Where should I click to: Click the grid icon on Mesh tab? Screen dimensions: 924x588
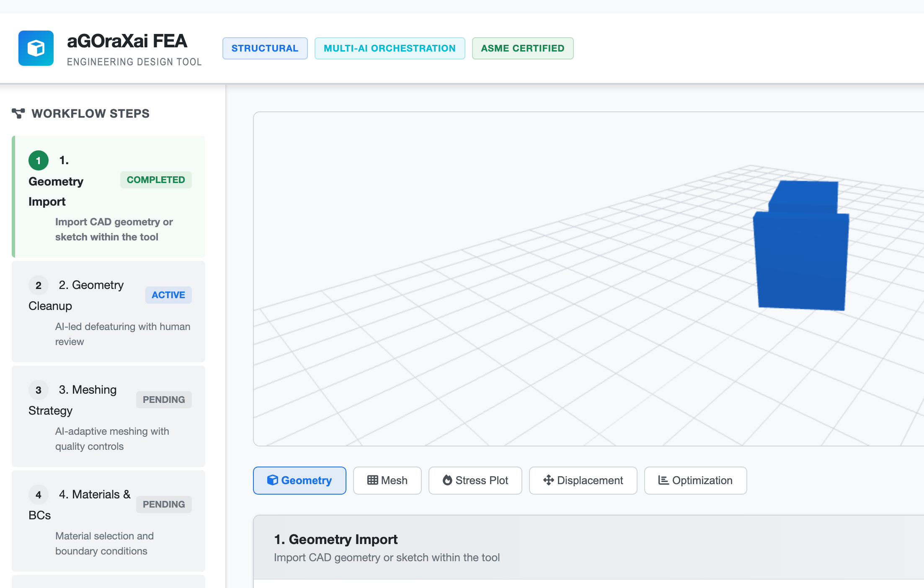[372, 480]
